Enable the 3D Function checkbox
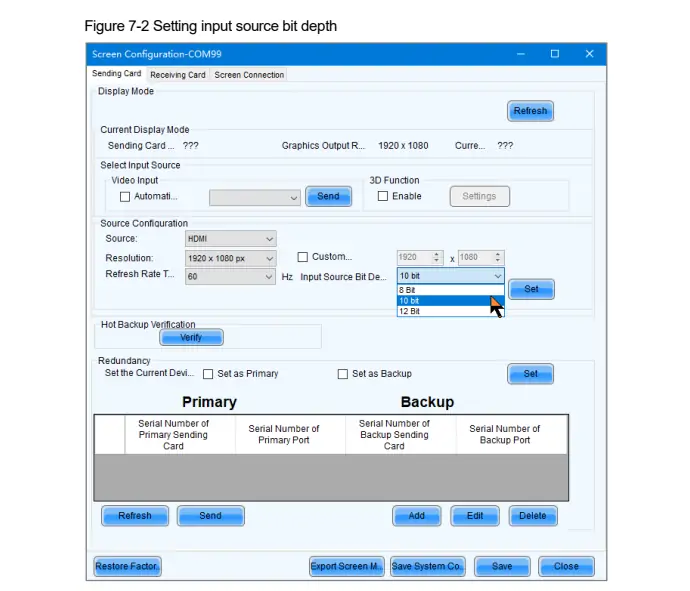 pyautogui.click(x=383, y=197)
